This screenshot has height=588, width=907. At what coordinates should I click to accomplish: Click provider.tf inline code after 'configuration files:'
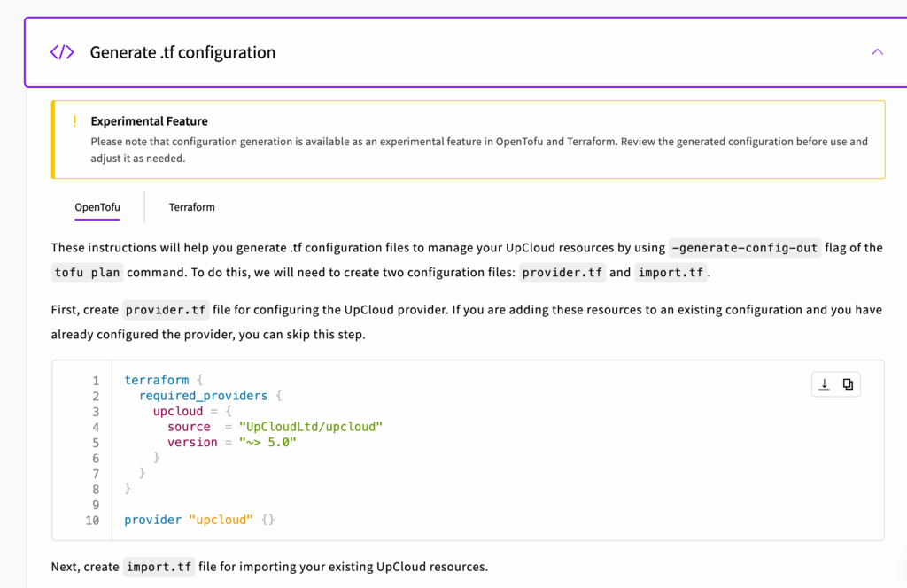pos(562,273)
